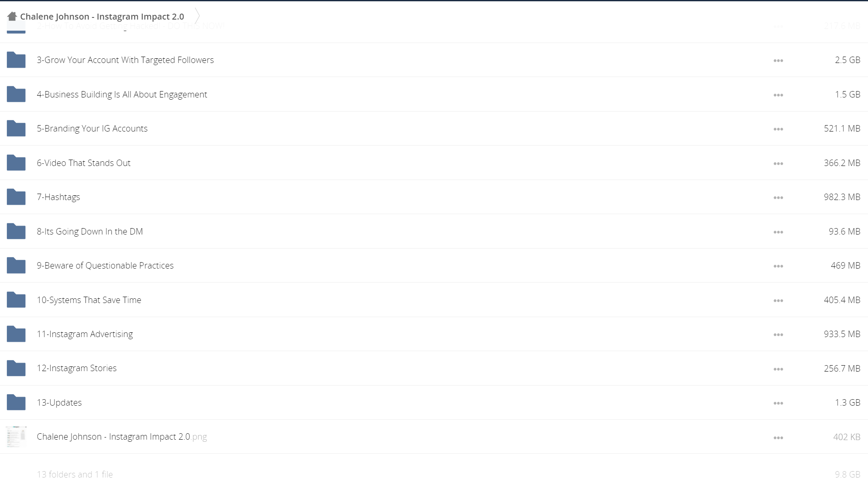Viewport: 868px width, 492px height.
Task: Click the home icon in breadcrumb
Action: pos(12,16)
